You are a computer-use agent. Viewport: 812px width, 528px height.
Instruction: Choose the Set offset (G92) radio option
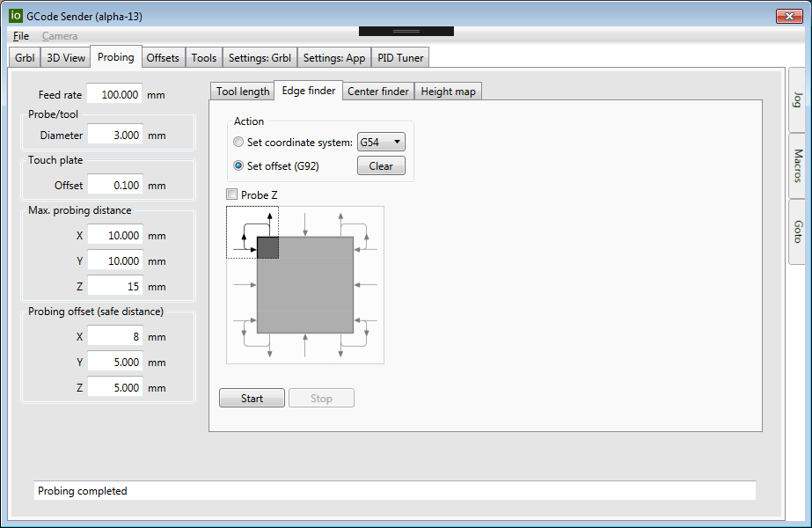tap(238, 165)
